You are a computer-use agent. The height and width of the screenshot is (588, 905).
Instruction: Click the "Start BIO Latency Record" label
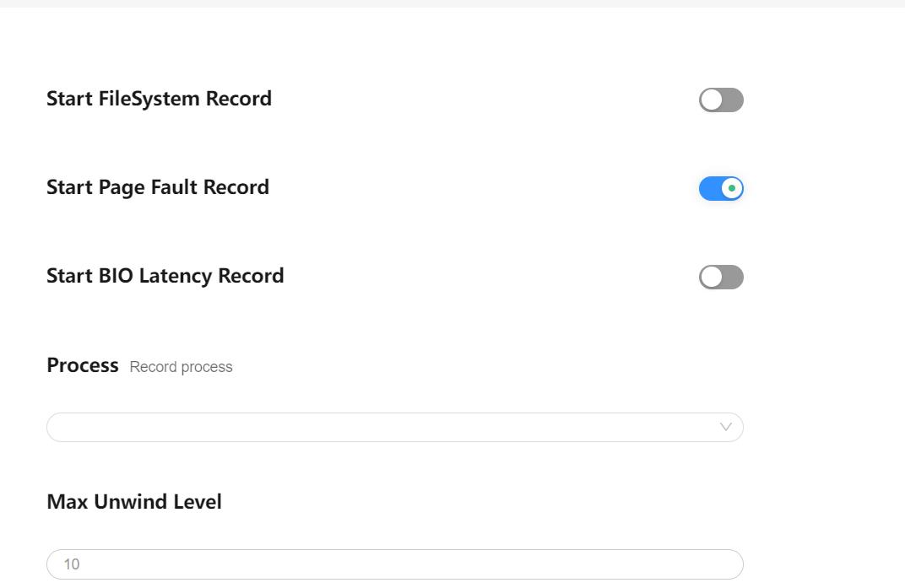pos(165,276)
